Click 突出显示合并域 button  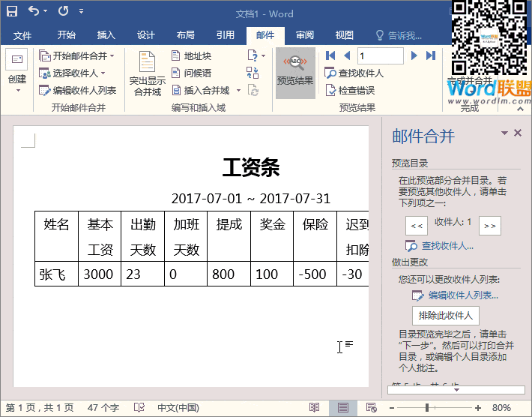pyautogui.click(x=148, y=73)
